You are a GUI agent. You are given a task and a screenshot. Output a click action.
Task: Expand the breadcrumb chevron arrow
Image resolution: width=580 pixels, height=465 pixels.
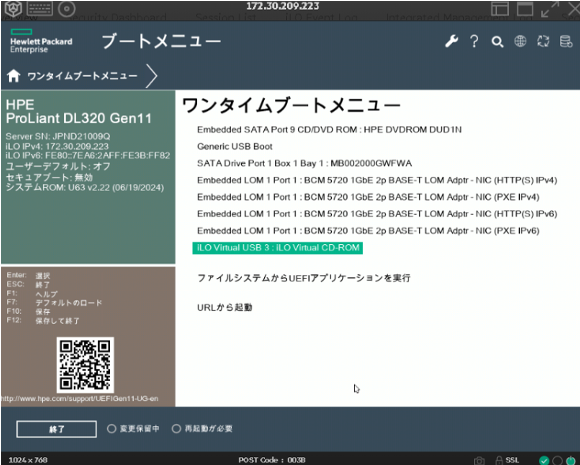point(151,76)
